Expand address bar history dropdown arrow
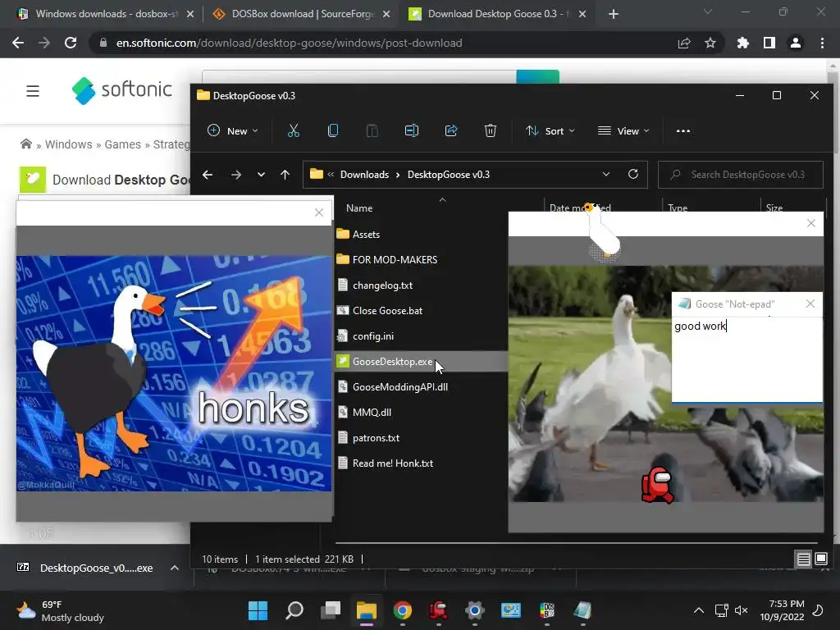This screenshot has width=840, height=630. point(606,174)
